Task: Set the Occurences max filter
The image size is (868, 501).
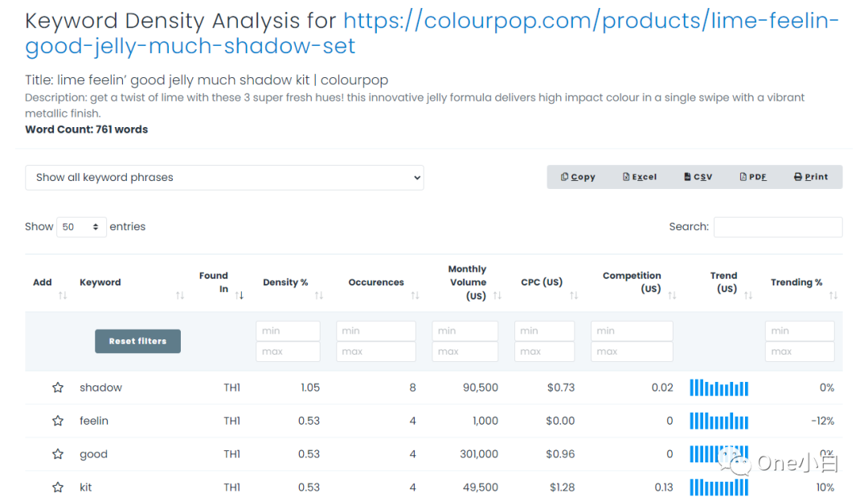Action: [376, 351]
